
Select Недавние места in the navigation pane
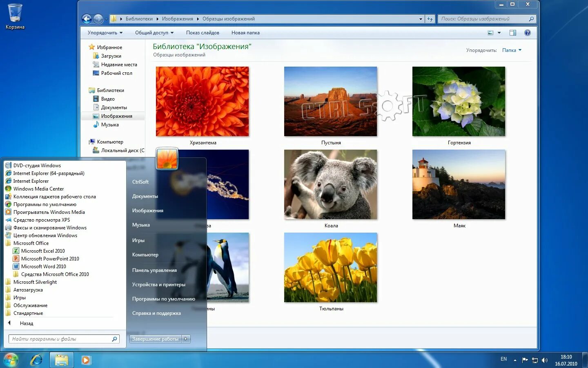click(x=115, y=65)
